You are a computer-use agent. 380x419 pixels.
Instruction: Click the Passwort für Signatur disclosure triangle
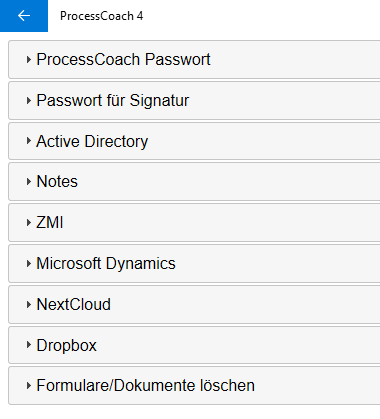pyautogui.click(x=29, y=101)
